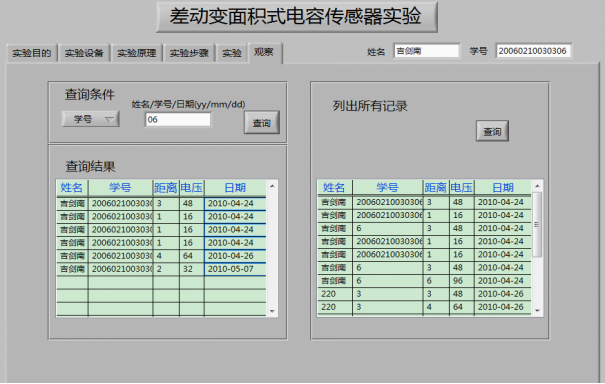Click 日期 header in all-records table
This screenshot has width=605, height=384.
pos(503,188)
